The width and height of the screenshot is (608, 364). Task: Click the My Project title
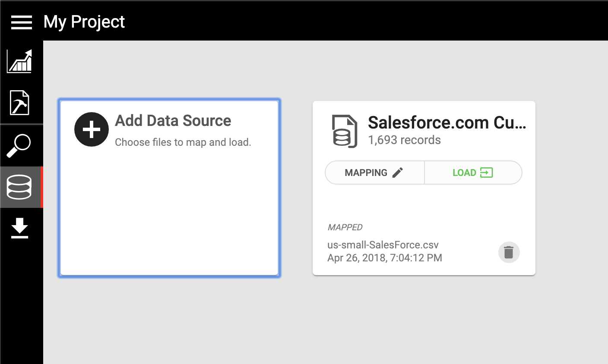tap(84, 22)
